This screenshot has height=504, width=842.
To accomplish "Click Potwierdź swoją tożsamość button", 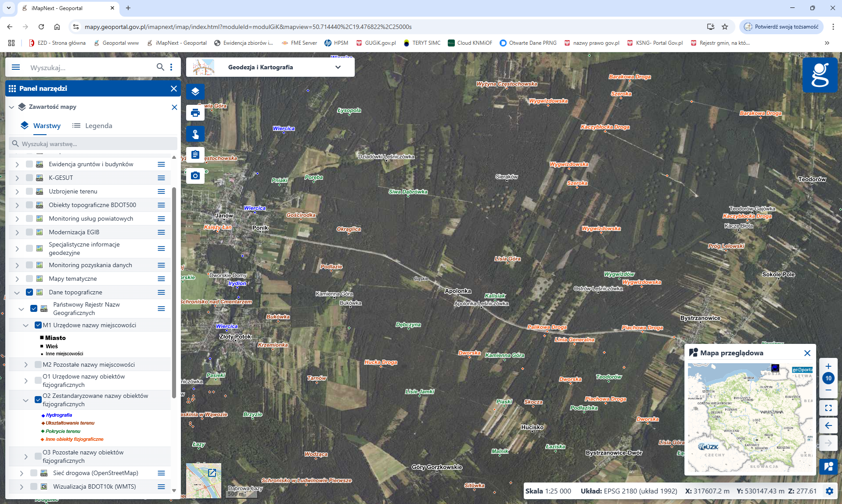I will 781,27.
